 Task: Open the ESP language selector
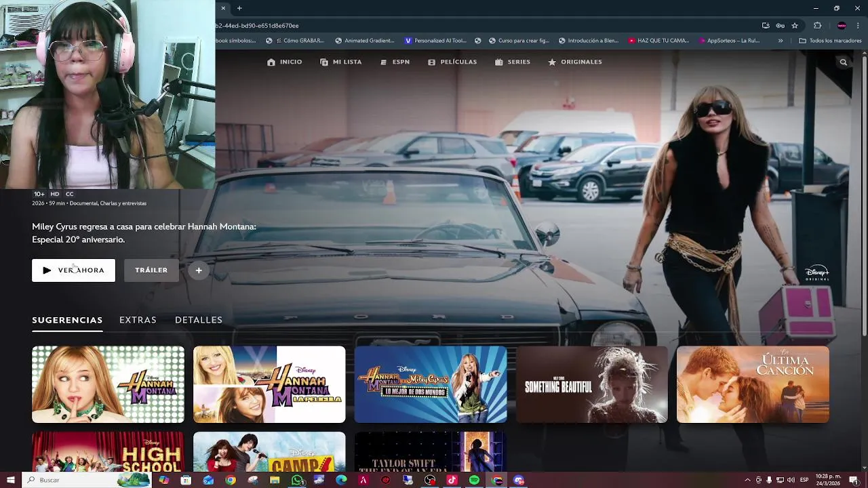click(x=804, y=480)
